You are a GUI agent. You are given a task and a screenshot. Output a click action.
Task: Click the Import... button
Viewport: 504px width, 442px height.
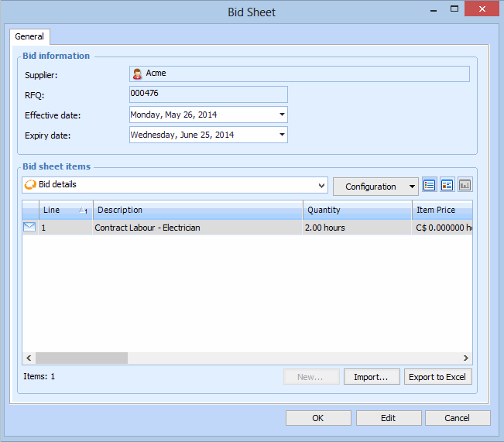(372, 377)
